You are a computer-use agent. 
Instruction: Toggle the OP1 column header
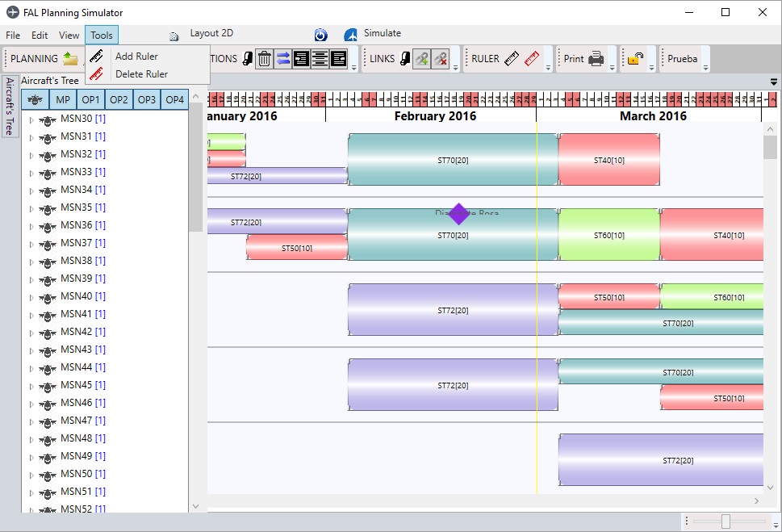(x=90, y=99)
